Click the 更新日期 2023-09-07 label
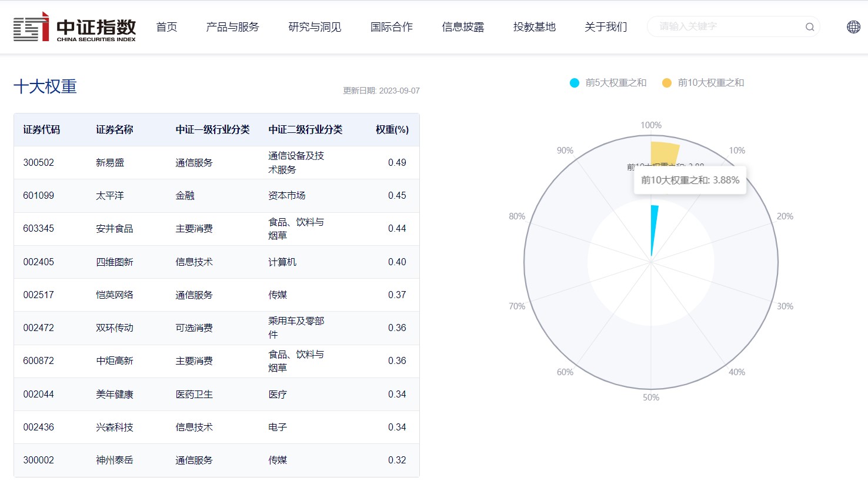Image resolution: width=868 pixels, height=491 pixels. point(382,91)
